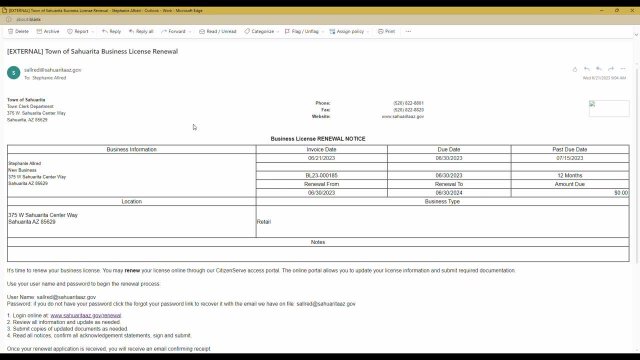Open the www.sahuaritaaz.gov/renewal link
640x360 pixels.
86,316
